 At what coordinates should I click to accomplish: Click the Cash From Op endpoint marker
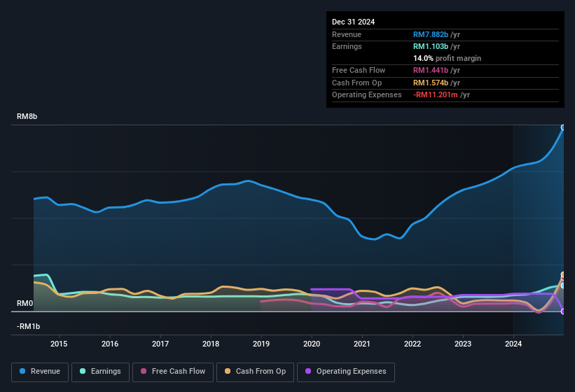(x=563, y=274)
